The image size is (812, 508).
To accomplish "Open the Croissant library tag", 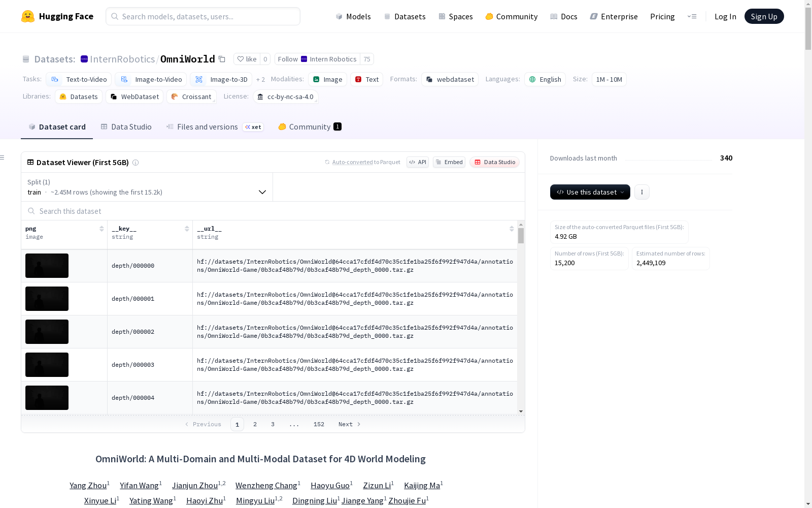I will click(191, 97).
